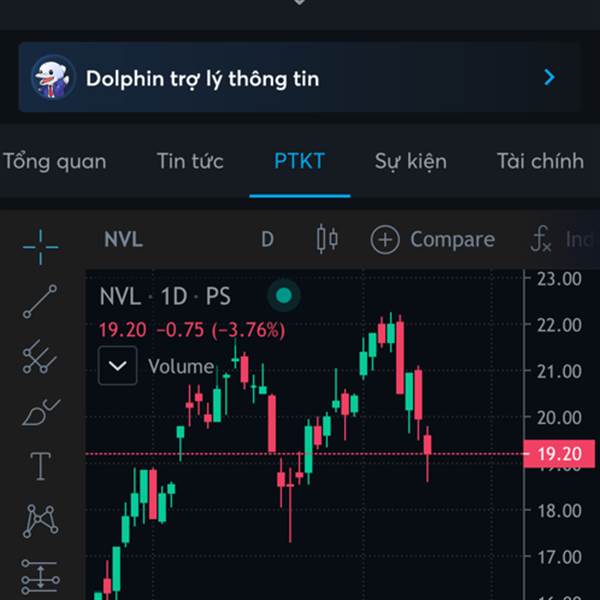Screen dimensions: 600x600
Task: Collapse the Volume indicator legend
Action: (x=118, y=366)
